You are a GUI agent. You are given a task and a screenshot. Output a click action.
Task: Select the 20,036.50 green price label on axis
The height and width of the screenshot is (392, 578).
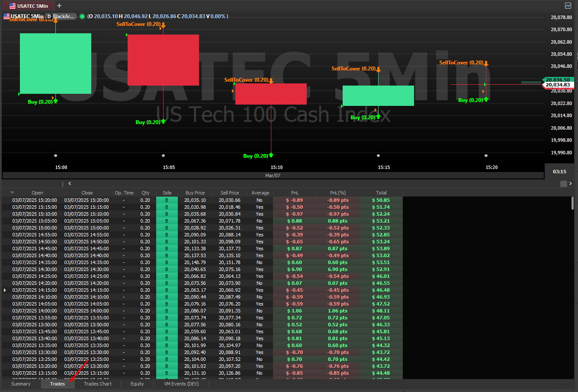557,80
